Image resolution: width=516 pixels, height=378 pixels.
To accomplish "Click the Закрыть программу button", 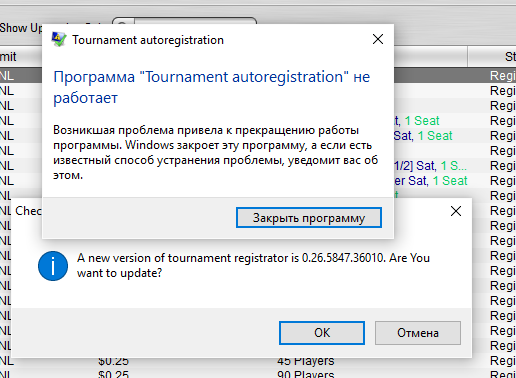I will [309, 218].
